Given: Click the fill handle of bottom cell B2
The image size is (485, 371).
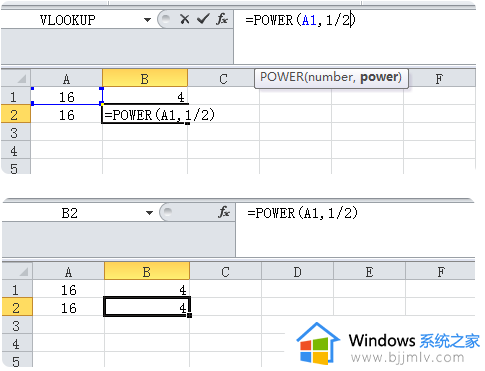Looking at the screenshot, I should pos(189,315).
